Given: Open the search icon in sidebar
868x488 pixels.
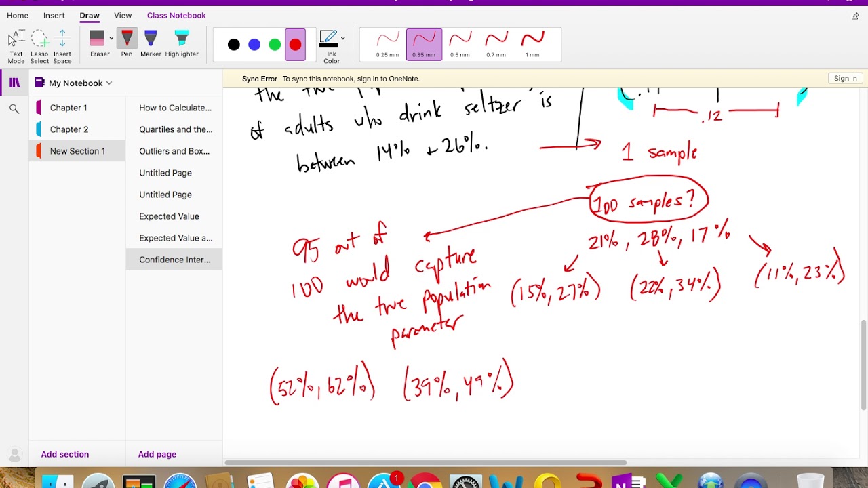Looking at the screenshot, I should [x=14, y=108].
